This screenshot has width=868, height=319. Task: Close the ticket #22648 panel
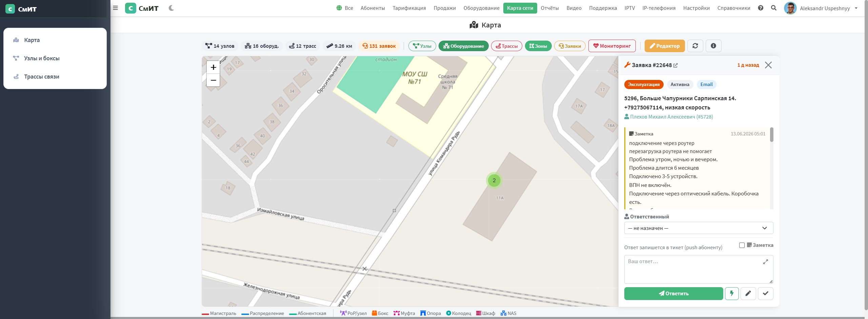click(x=768, y=65)
